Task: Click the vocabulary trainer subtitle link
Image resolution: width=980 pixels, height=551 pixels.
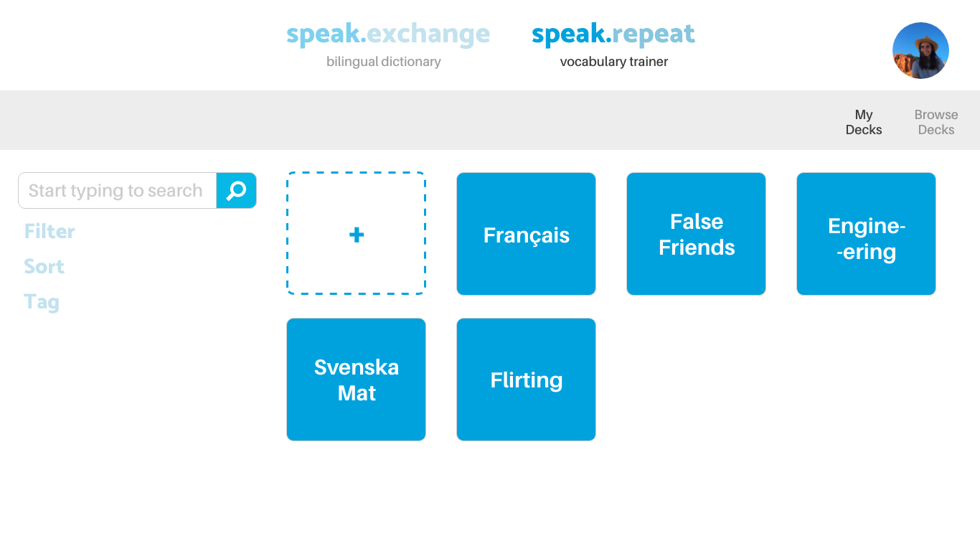Action: point(614,62)
